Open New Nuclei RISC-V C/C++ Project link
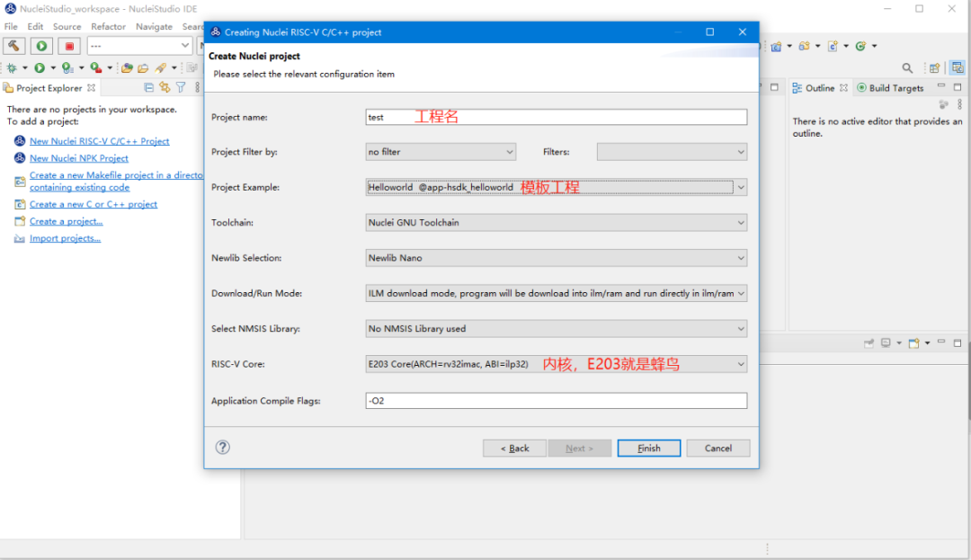The height and width of the screenshot is (560, 971). click(99, 141)
